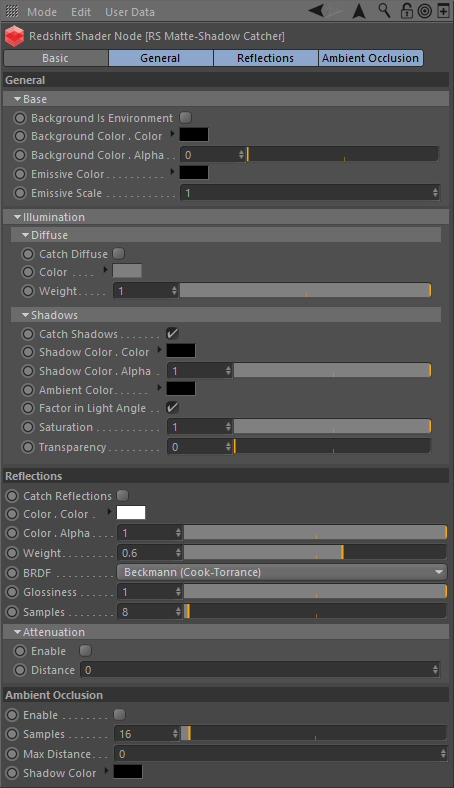Click the white reflection Color swatch
The width and height of the screenshot is (454, 788).
pyautogui.click(x=131, y=513)
